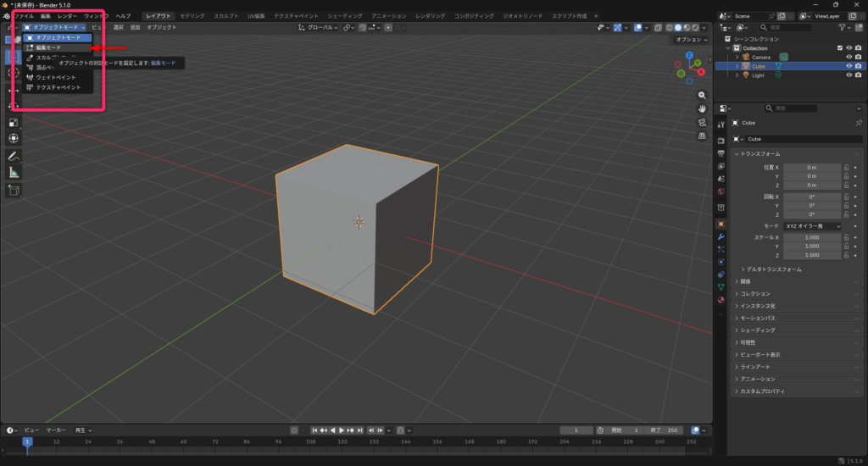Click frame 120 on timeline ruler
The image size is (868, 466).
(342, 441)
